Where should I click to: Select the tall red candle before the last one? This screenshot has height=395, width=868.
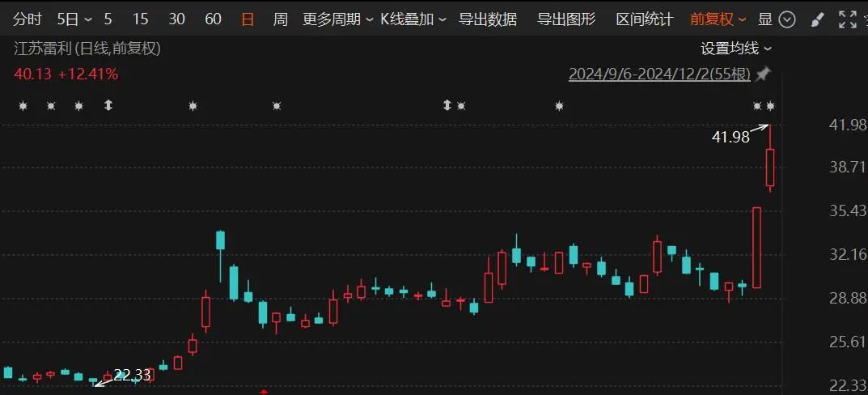click(756, 248)
